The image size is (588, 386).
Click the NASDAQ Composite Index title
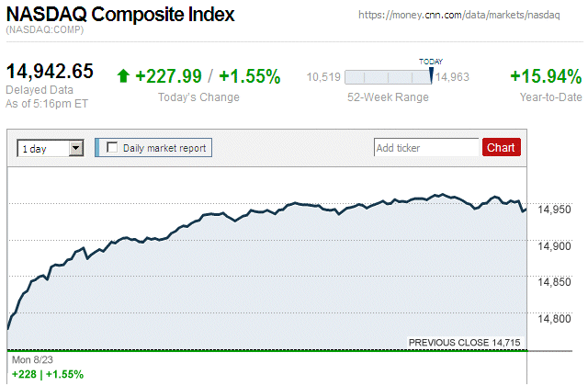[x=120, y=16]
